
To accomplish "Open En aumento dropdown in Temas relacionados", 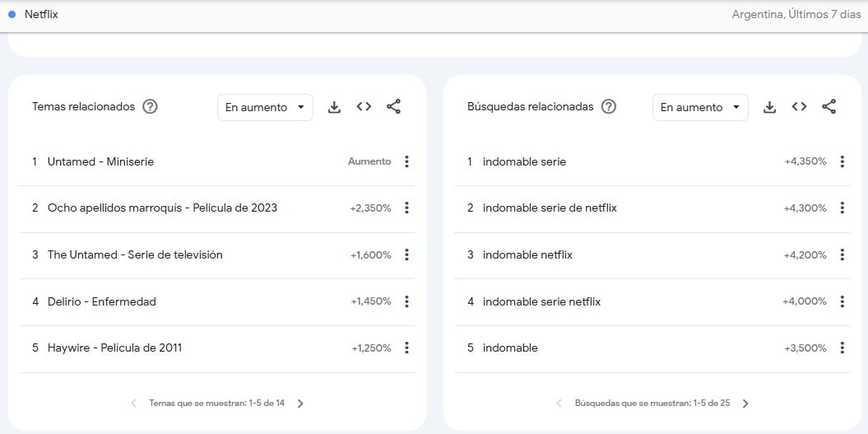I will [x=265, y=108].
